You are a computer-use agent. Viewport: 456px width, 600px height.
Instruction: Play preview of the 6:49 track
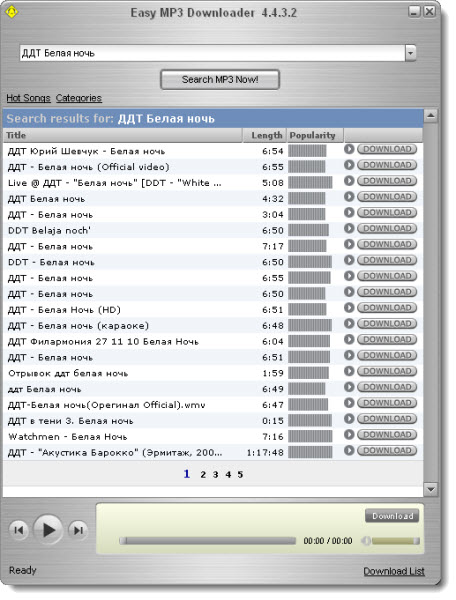click(349, 387)
